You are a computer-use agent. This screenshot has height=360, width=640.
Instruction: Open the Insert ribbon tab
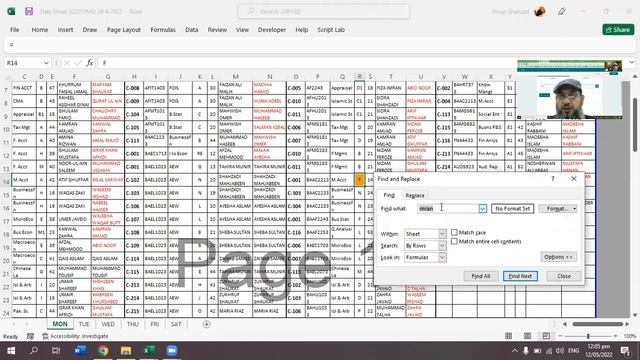point(65,30)
